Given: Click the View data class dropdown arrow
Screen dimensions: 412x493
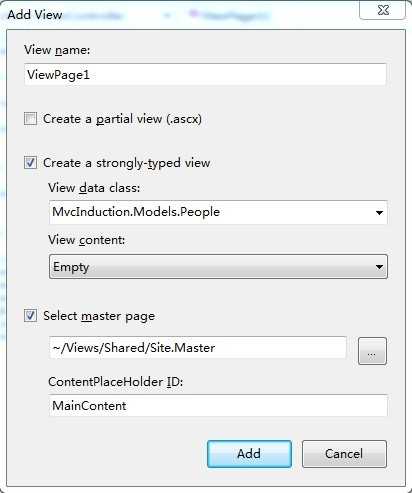Looking at the screenshot, I should click(379, 213).
